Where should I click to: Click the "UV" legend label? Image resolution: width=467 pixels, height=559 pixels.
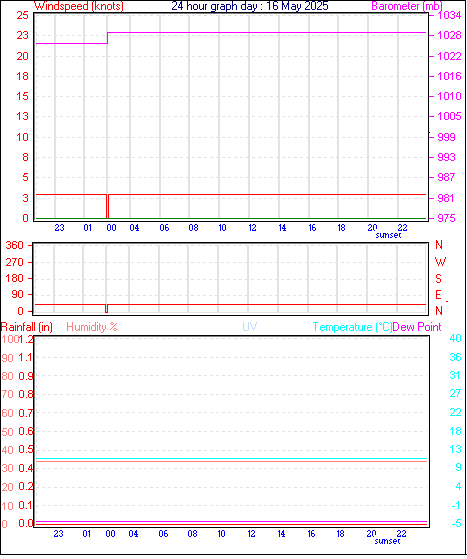pos(250,327)
